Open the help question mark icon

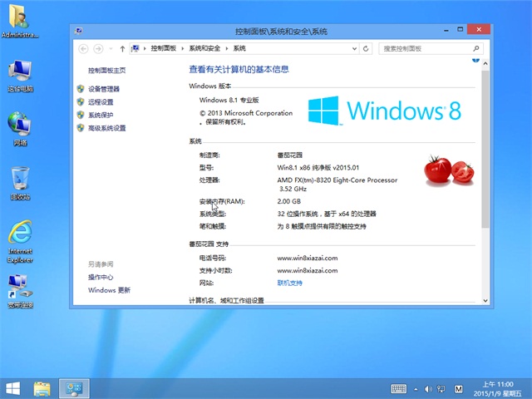pos(476,62)
